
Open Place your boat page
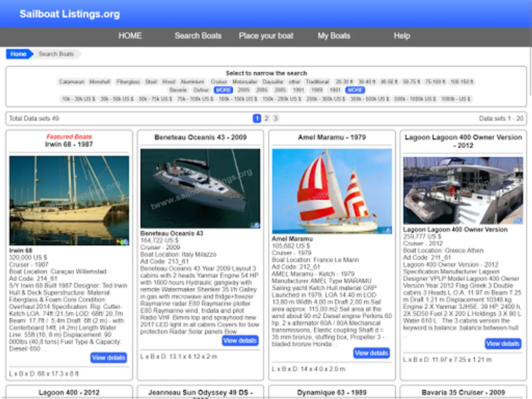click(266, 36)
